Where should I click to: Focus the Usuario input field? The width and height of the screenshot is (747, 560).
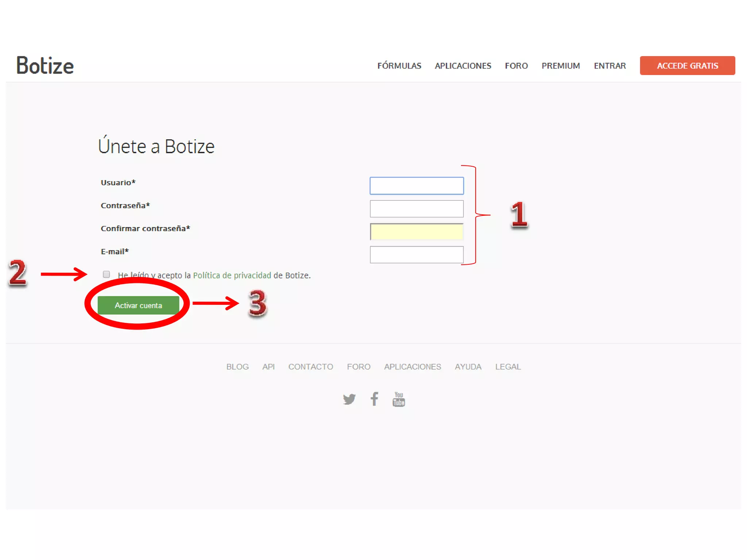417,186
